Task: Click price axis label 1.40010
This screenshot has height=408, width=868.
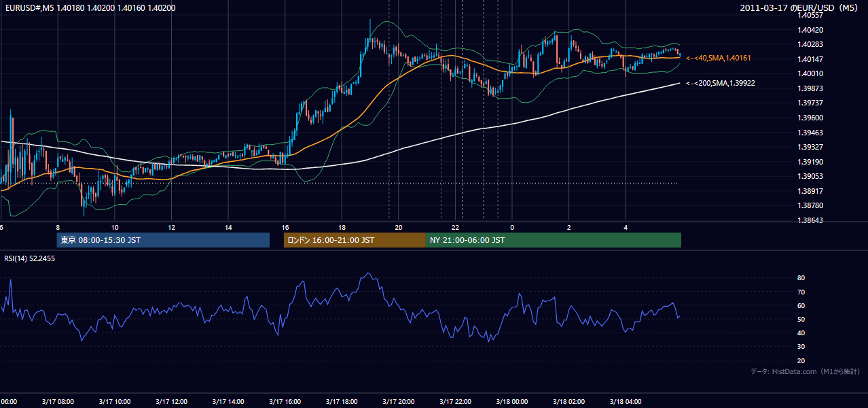Action: pyautogui.click(x=811, y=73)
